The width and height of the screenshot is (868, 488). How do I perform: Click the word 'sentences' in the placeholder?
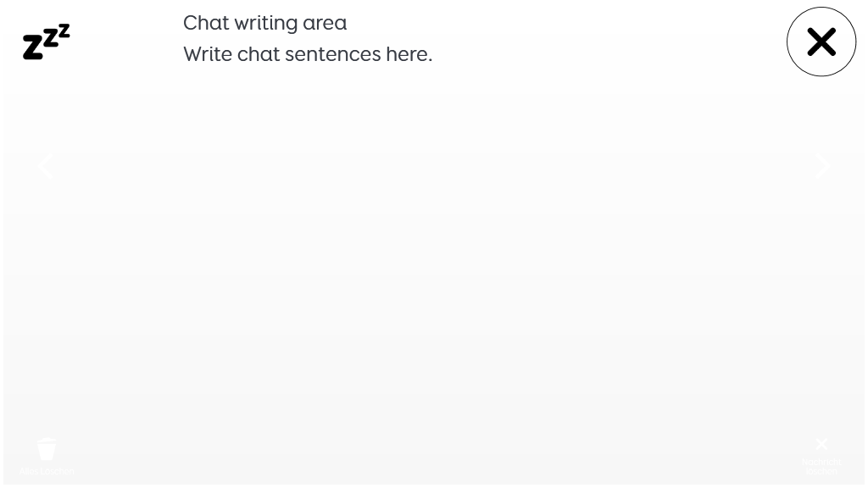click(x=332, y=54)
